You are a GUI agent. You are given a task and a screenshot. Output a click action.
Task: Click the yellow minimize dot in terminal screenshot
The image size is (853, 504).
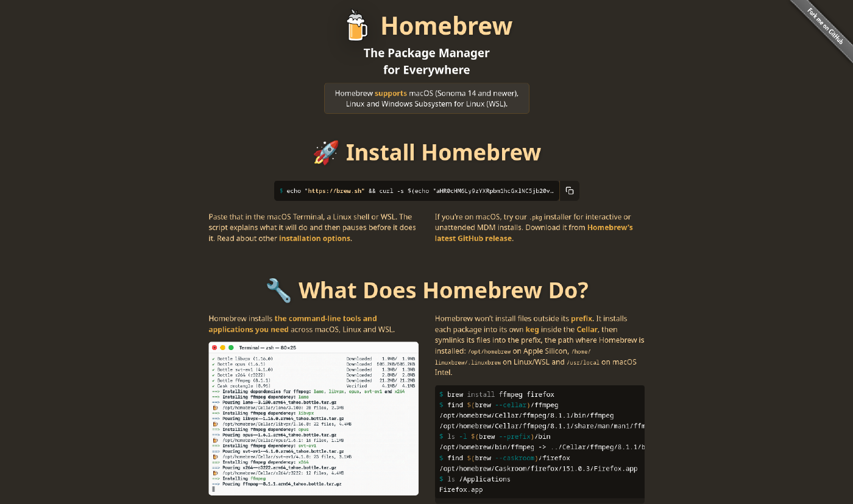point(223,348)
